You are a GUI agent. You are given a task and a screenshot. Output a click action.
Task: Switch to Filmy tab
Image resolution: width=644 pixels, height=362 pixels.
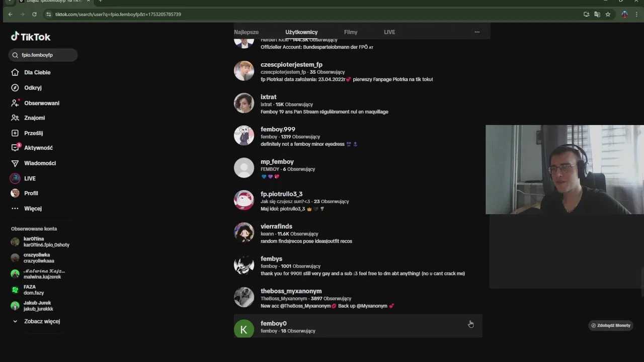351,32
